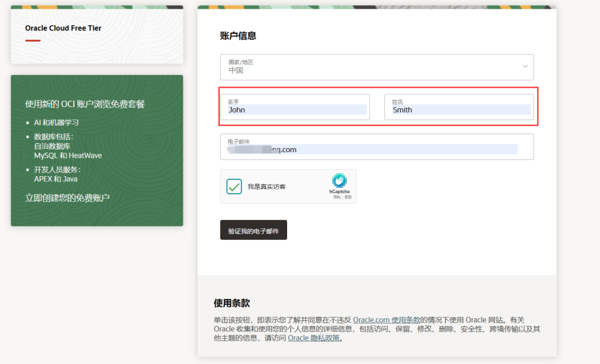Click the Oracle Cloud Free Tier title
The width and height of the screenshot is (600, 364).
point(63,28)
